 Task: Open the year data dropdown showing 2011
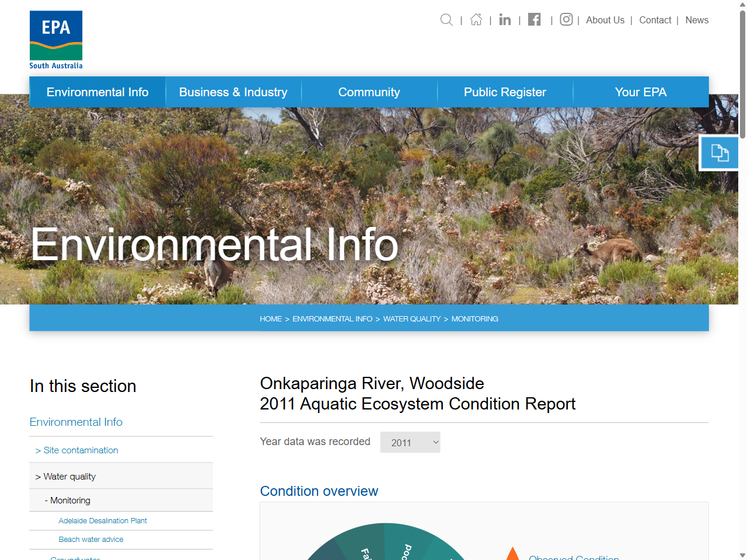pyautogui.click(x=410, y=442)
